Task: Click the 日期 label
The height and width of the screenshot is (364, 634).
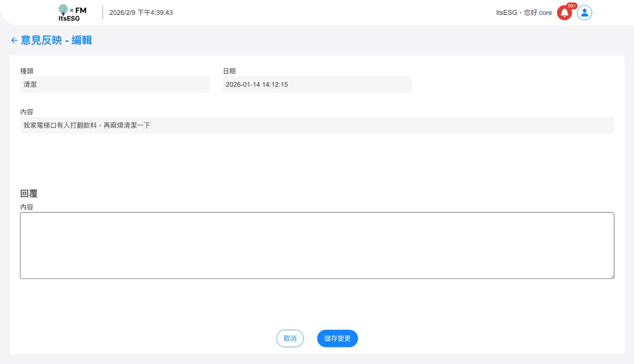Action: click(229, 71)
